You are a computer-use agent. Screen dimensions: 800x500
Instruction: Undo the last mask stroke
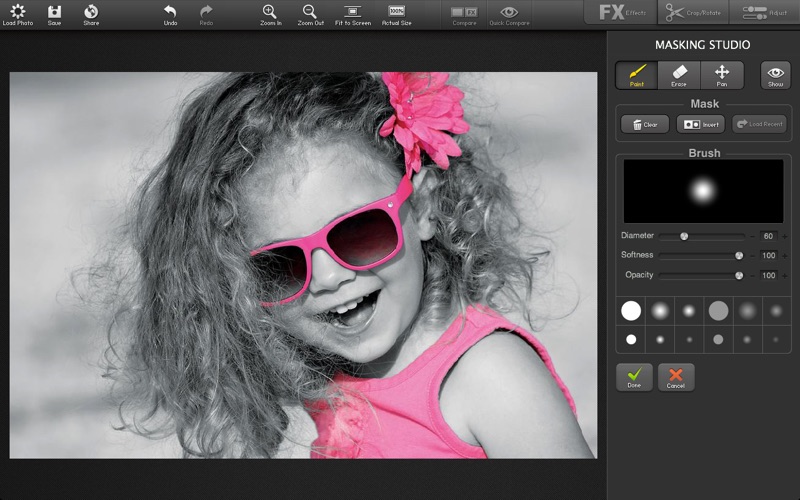coord(170,11)
